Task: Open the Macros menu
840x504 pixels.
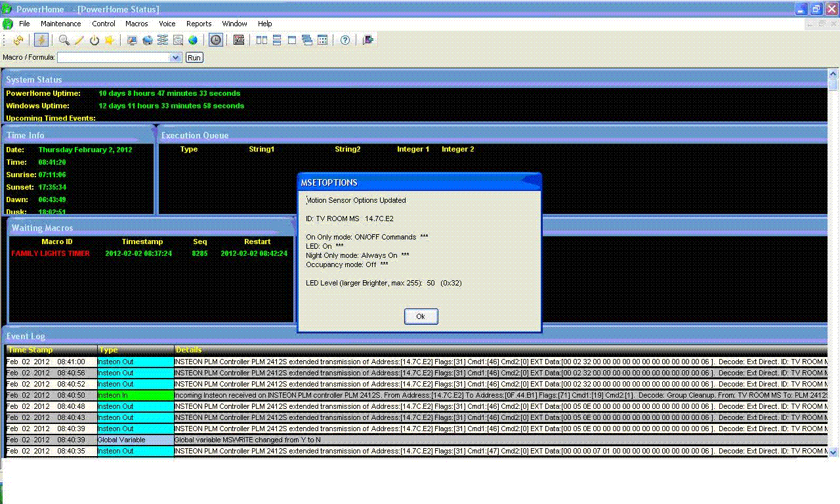Action: [x=136, y=24]
